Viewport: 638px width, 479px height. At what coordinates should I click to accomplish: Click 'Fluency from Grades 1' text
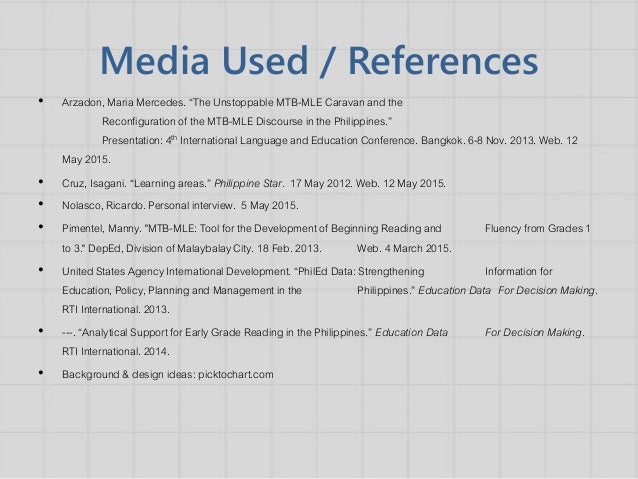click(537, 228)
